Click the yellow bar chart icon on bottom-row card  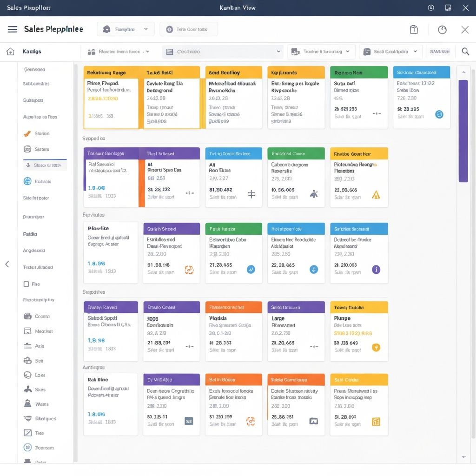point(376,421)
